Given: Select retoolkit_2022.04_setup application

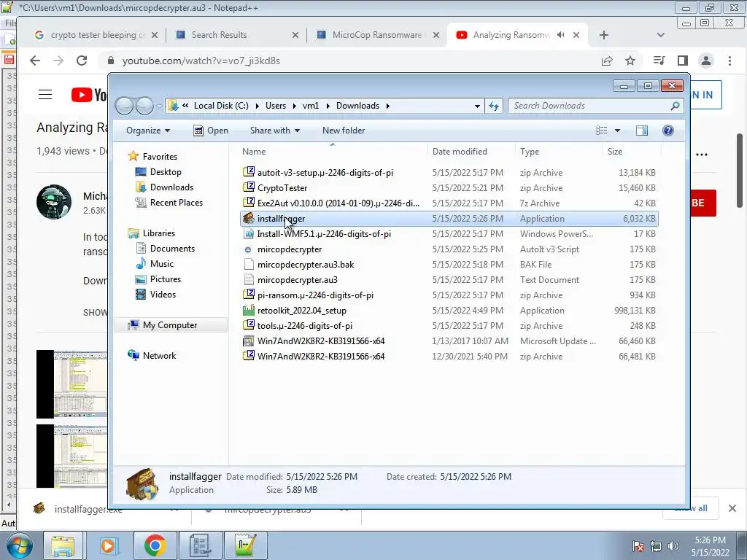Looking at the screenshot, I should [449, 311].
